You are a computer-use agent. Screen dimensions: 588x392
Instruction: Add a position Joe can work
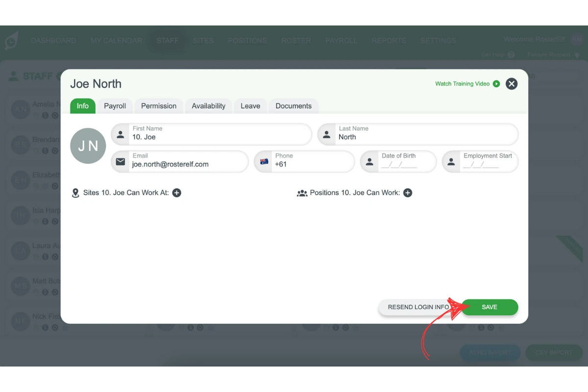click(408, 193)
